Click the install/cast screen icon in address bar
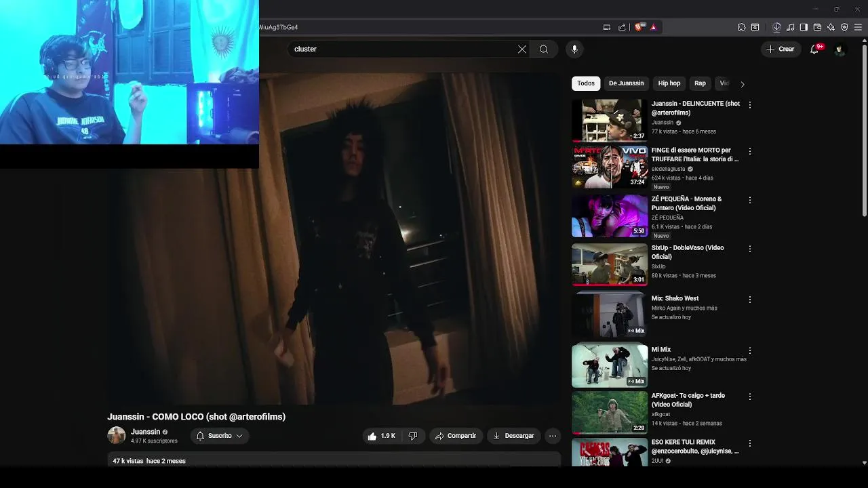 607,27
